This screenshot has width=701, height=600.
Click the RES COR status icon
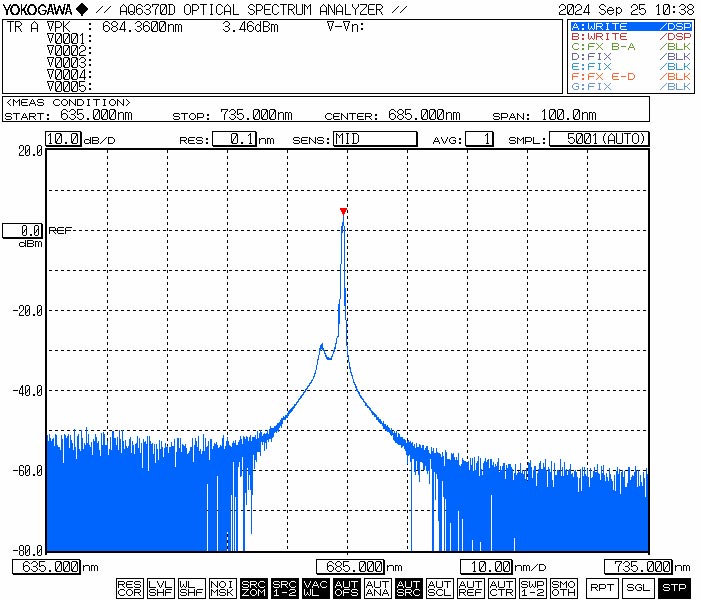(x=129, y=588)
